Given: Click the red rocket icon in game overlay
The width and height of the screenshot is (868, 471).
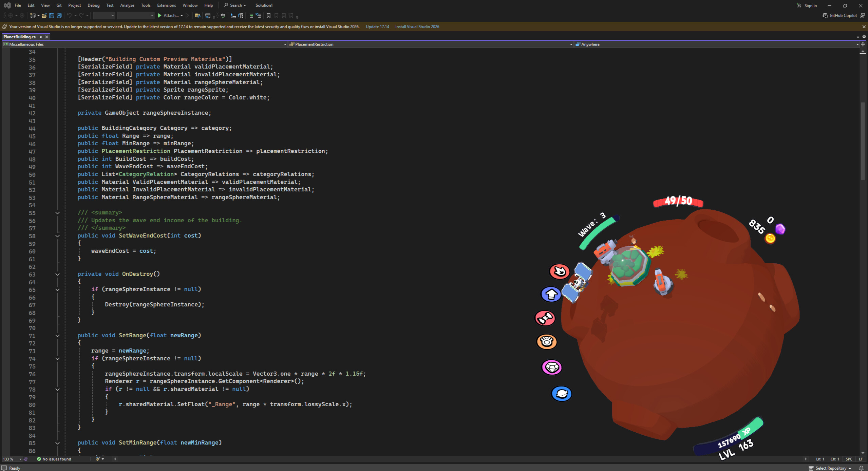Looking at the screenshot, I should pyautogui.click(x=545, y=318).
